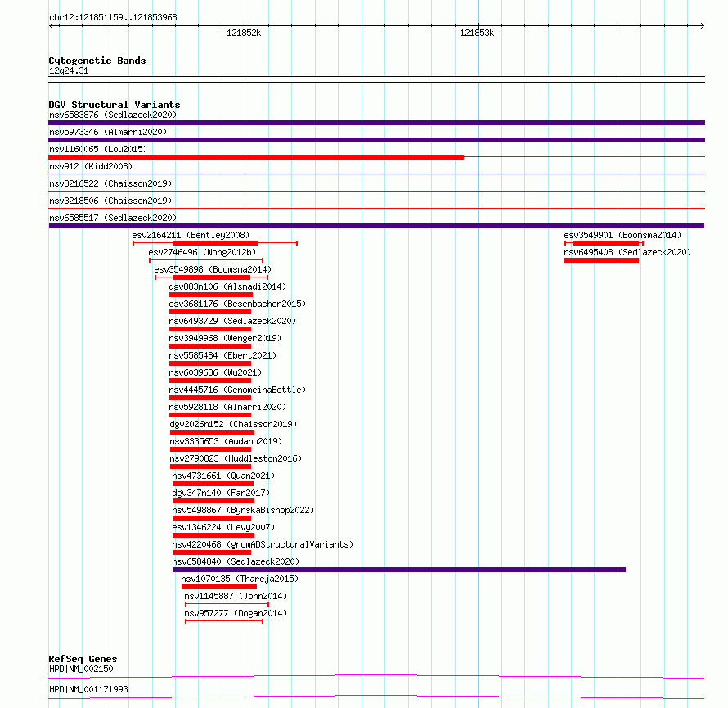Click the red bar under nsv1070135 (Thareja2015)
The width and height of the screenshot is (728, 708).
click(218, 587)
